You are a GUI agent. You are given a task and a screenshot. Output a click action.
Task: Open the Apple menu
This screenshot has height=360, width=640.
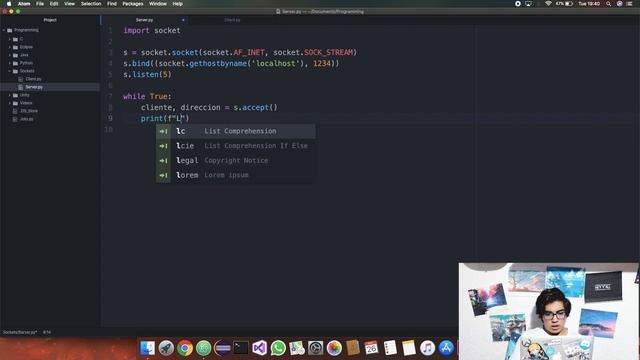[9, 4]
